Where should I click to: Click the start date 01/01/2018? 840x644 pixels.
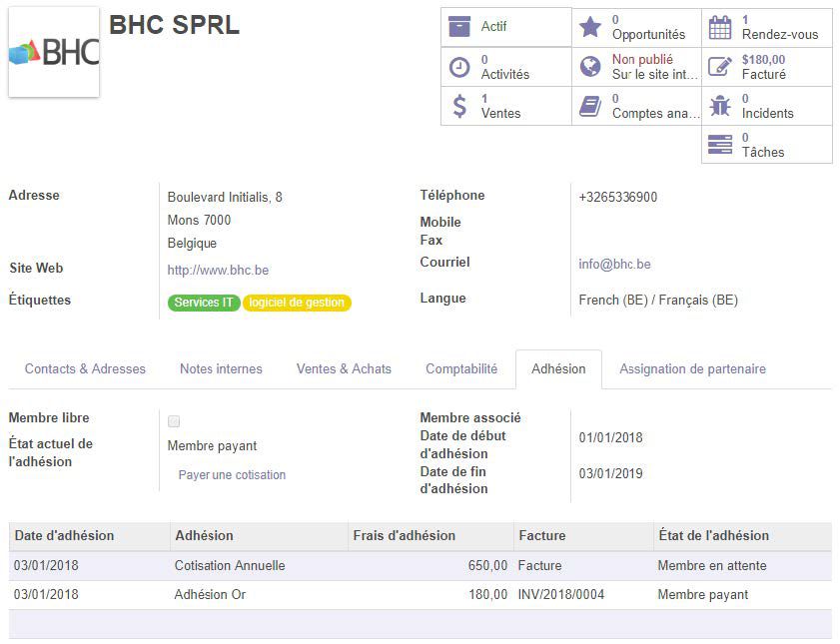click(610, 437)
